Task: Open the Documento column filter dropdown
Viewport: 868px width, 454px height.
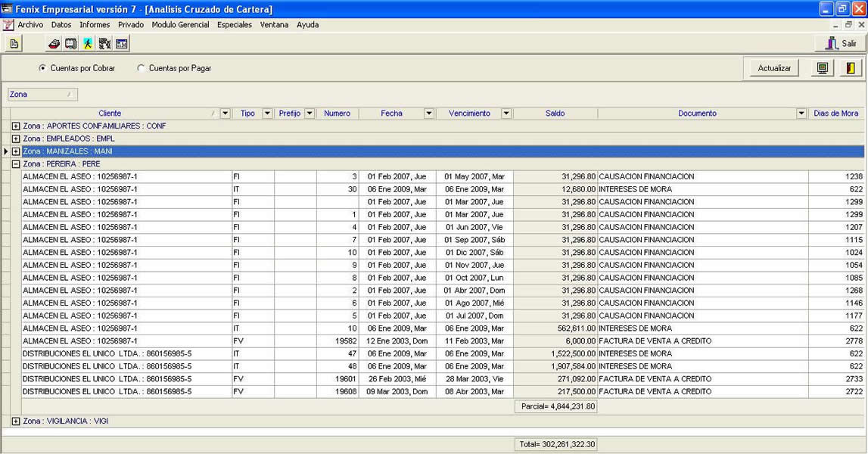Action: (x=801, y=113)
